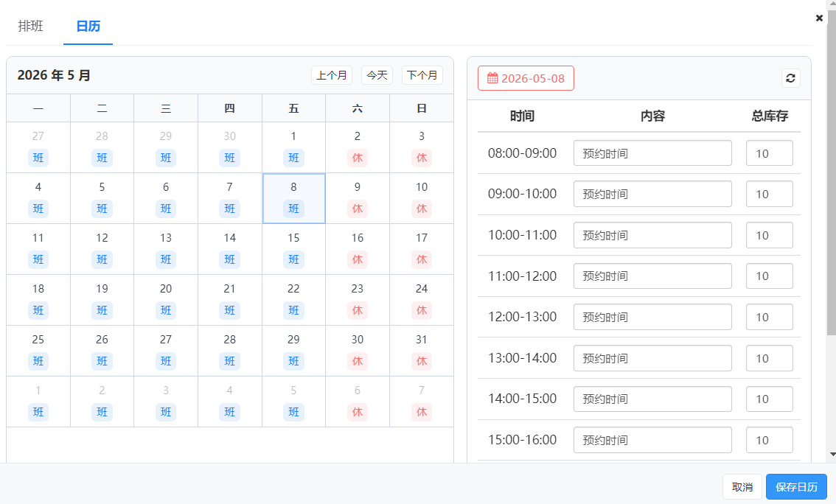Go to previous month with 上个月
This screenshot has height=504, width=836.
(x=332, y=75)
